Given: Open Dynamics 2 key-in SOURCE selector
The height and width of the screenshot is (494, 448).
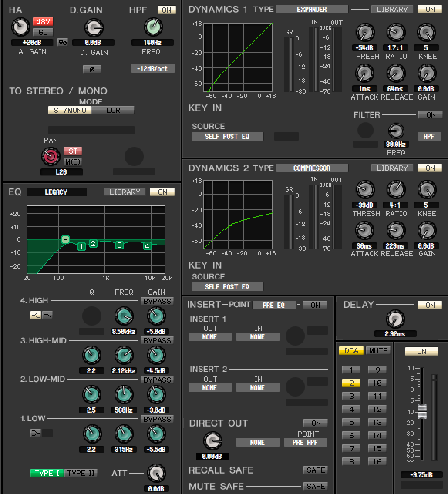Looking at the screenshot, I should [x=227, y=287].
